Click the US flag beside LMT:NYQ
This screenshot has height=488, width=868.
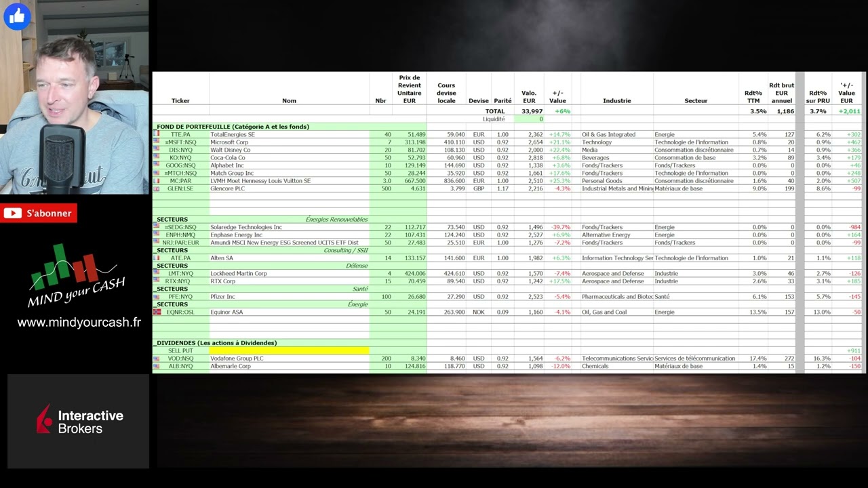[x=156, y=273]
